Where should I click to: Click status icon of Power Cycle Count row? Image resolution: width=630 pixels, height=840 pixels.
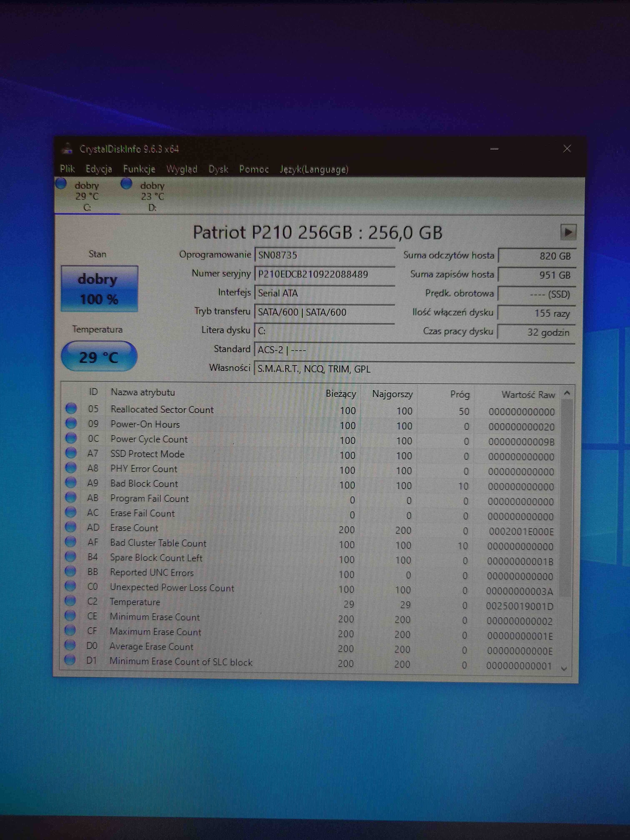tap(71, 438)
